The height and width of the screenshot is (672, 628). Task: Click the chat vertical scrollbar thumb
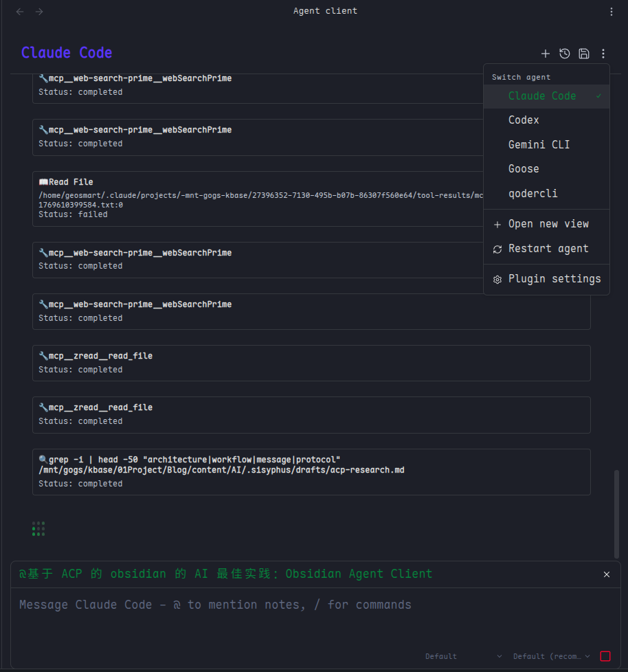[616, 513]
